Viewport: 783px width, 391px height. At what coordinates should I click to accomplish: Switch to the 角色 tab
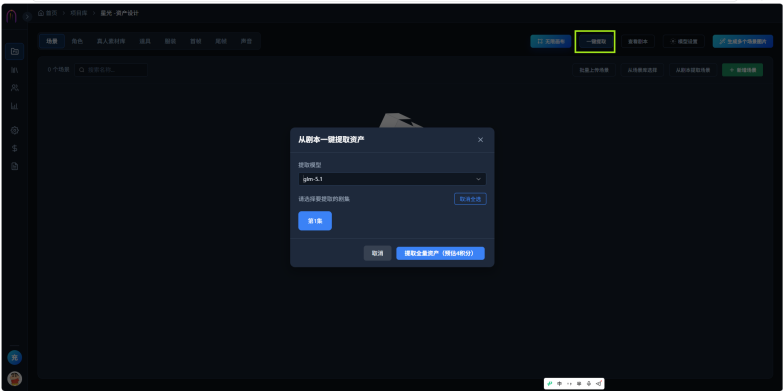tap(77, 41)
